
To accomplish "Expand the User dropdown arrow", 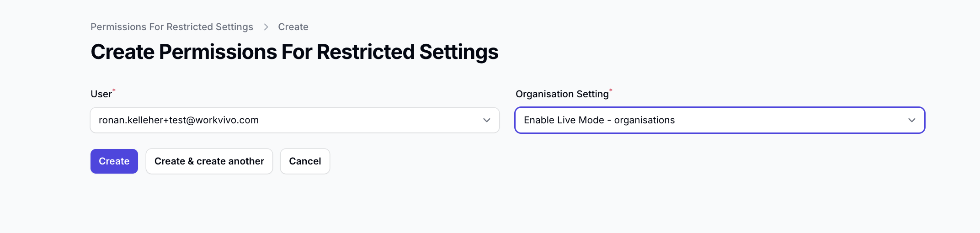I will 487,120.
